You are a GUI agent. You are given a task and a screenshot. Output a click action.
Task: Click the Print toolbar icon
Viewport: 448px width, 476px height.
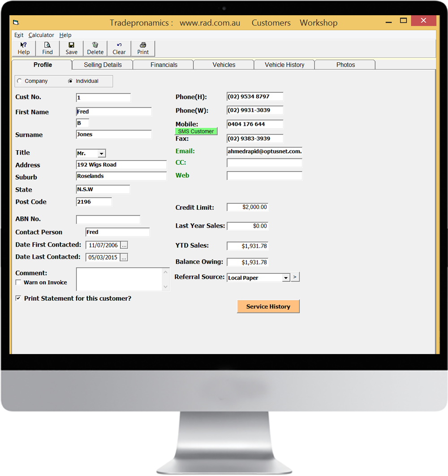pos(143,48)
